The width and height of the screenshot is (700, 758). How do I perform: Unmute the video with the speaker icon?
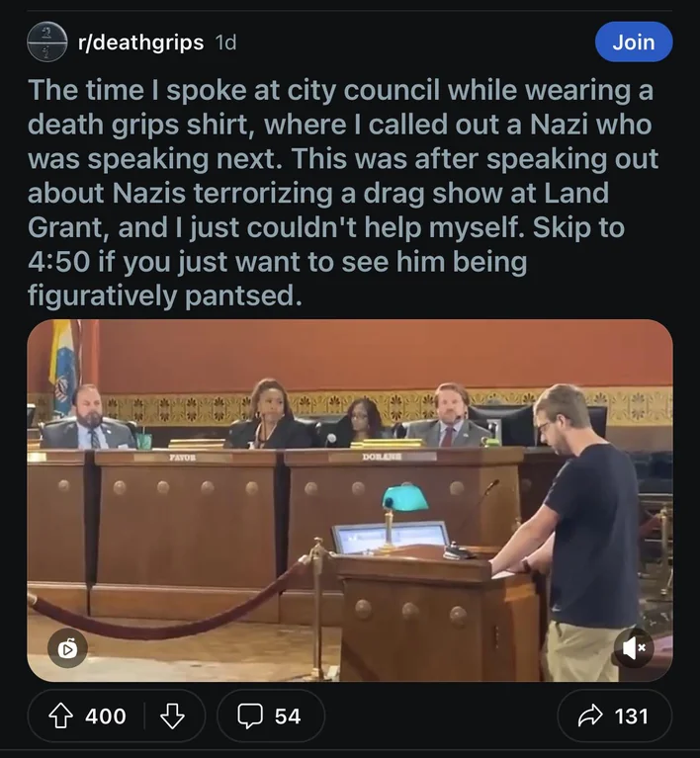point(634,647)
